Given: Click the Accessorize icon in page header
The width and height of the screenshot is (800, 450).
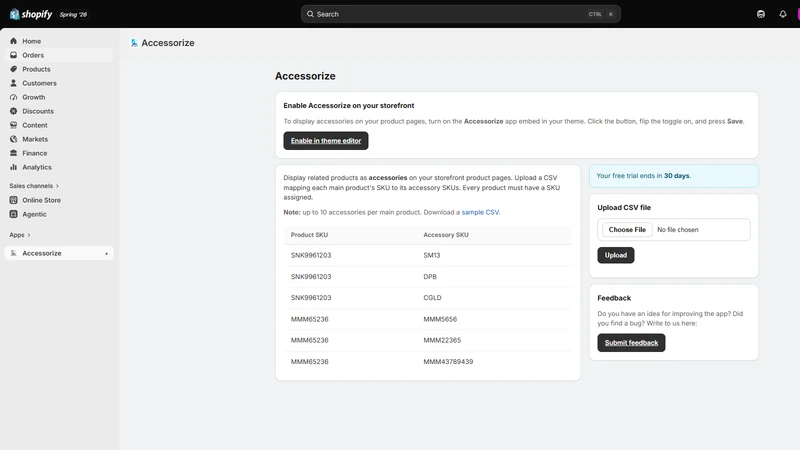Looking at the screenshot, I should tap(134, 43).
